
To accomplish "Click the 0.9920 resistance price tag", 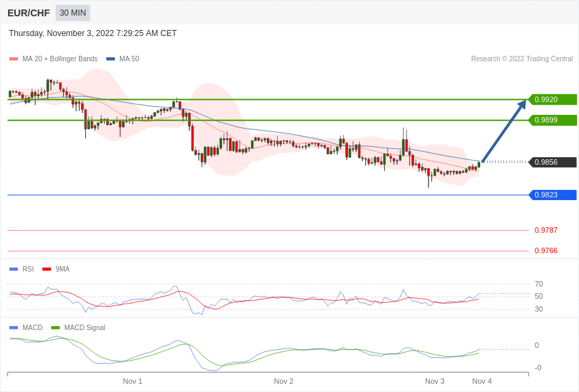I will (552, 99).
